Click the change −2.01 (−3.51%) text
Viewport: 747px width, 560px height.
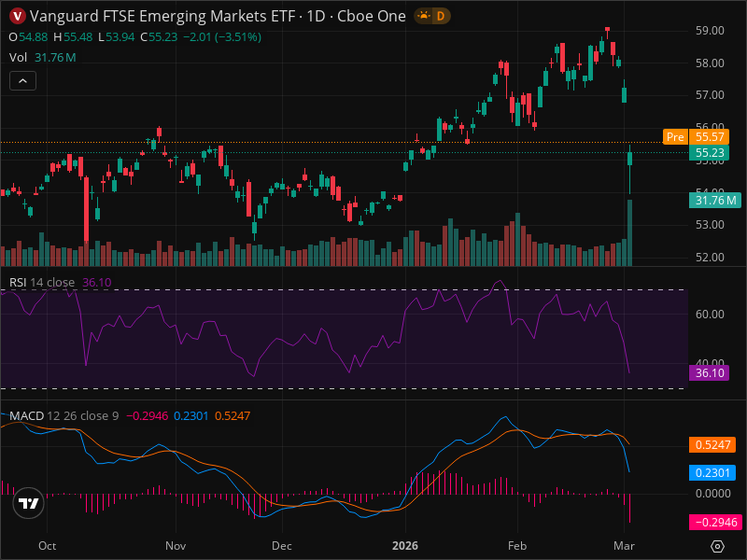click(x=222, y=37)
